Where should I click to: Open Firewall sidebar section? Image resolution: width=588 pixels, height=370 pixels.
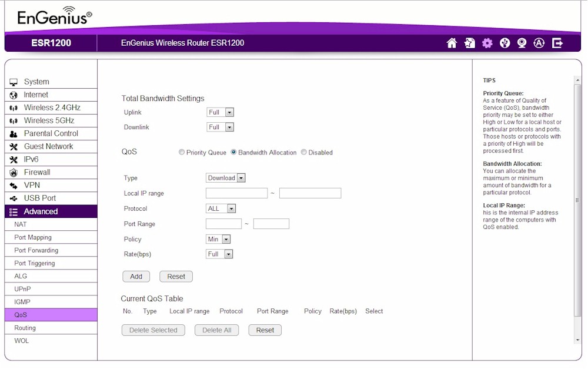pyautogui.click(x=51, y=172)
